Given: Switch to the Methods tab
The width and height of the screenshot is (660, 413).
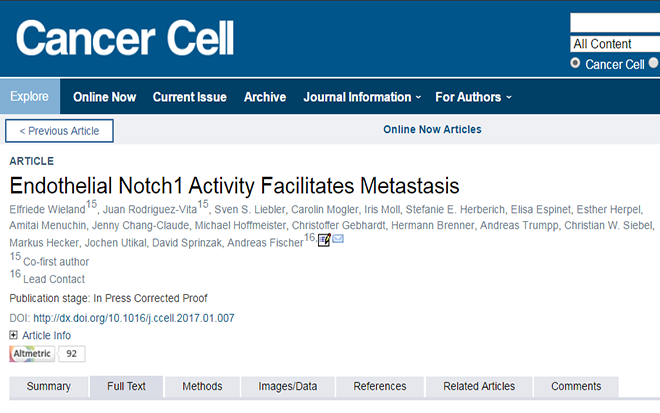Looking at the screenshot, I should coord(202,386).
